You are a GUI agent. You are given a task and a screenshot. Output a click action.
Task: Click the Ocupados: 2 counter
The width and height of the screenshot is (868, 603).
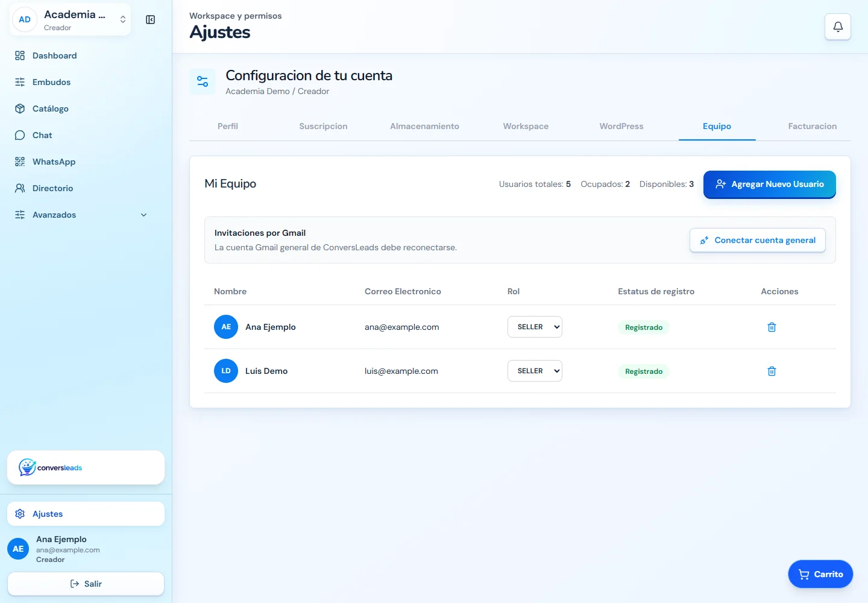pos(605,184)
